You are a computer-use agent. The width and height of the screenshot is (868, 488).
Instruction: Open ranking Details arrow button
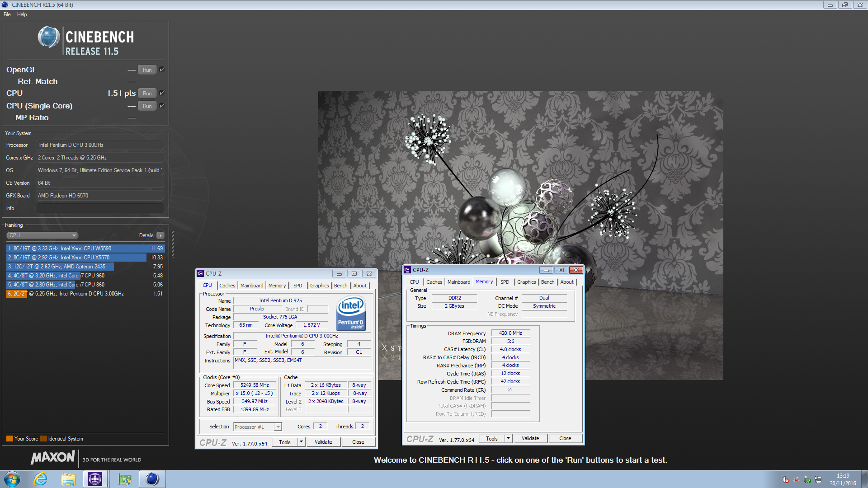pos(160,235)
